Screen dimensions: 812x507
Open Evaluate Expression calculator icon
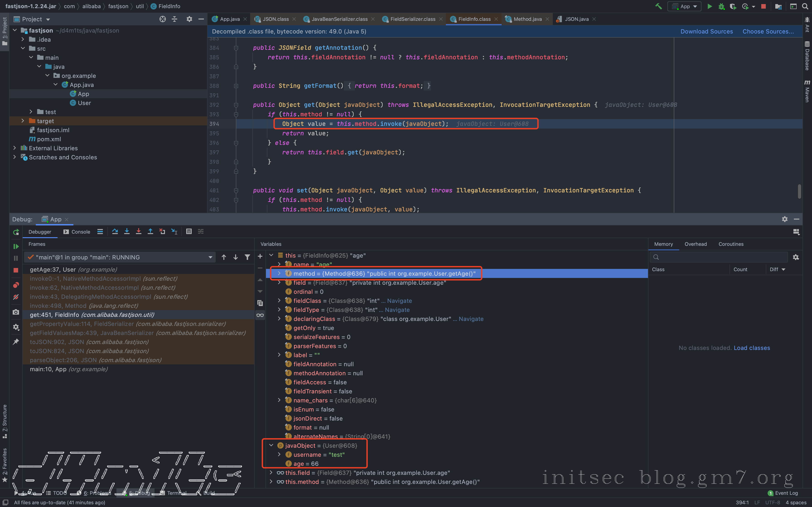189,231
